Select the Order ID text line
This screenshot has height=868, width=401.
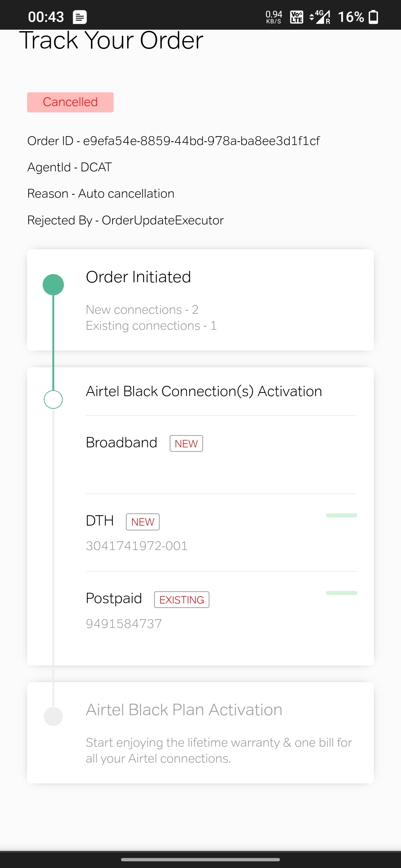[173, 141]
